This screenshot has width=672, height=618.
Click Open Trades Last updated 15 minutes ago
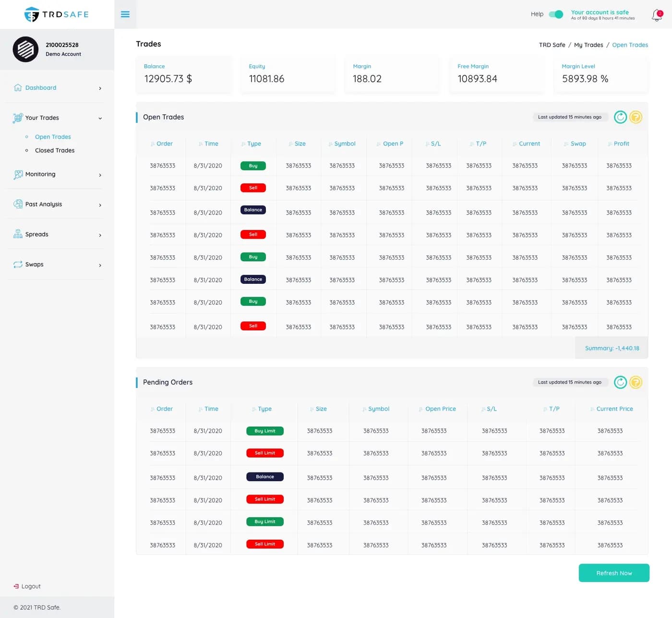coord(570,117)
